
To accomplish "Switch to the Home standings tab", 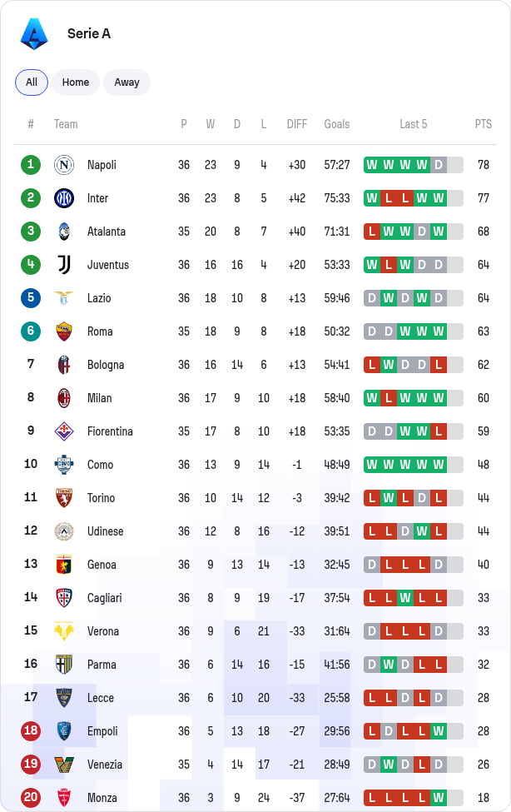I will pyautogui.click(x=76, y=82).
